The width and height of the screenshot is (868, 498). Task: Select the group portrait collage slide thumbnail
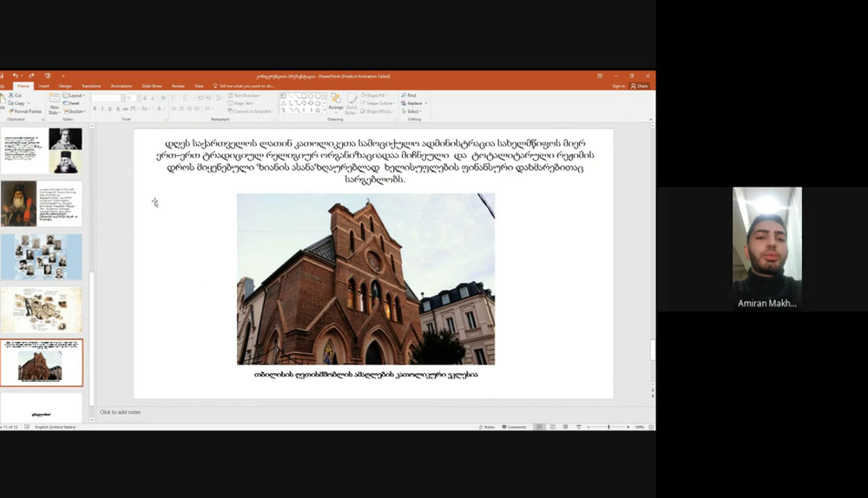tap(42, 257)
